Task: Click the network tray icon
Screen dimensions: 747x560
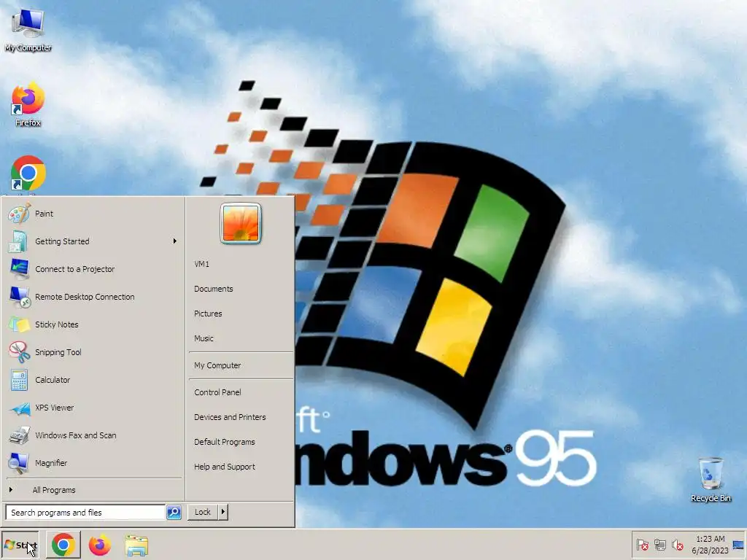Action: (x=659, y=545)
